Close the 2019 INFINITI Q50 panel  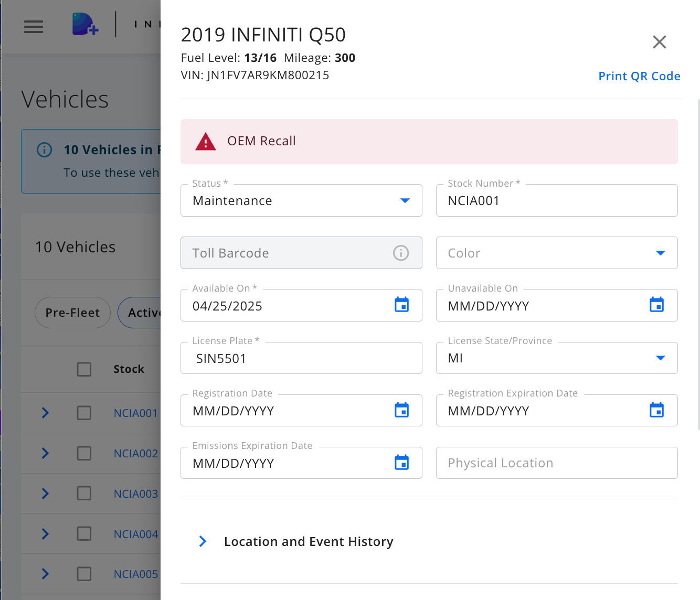tap(659, 42)
